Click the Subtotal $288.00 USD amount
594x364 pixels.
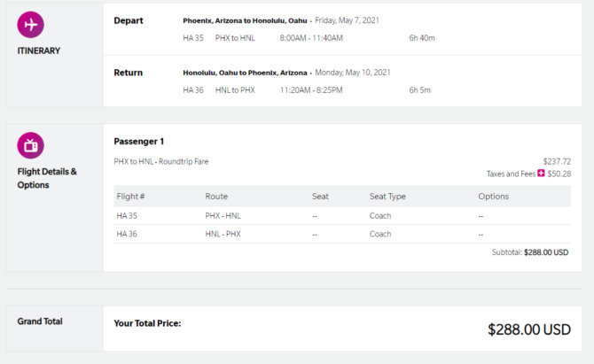pos(546,252)
